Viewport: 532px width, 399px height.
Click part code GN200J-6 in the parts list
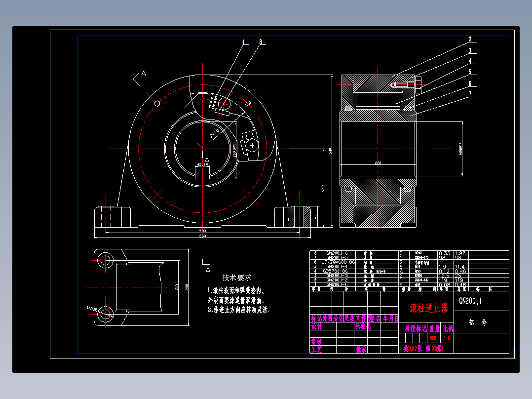tap(337, 253)
